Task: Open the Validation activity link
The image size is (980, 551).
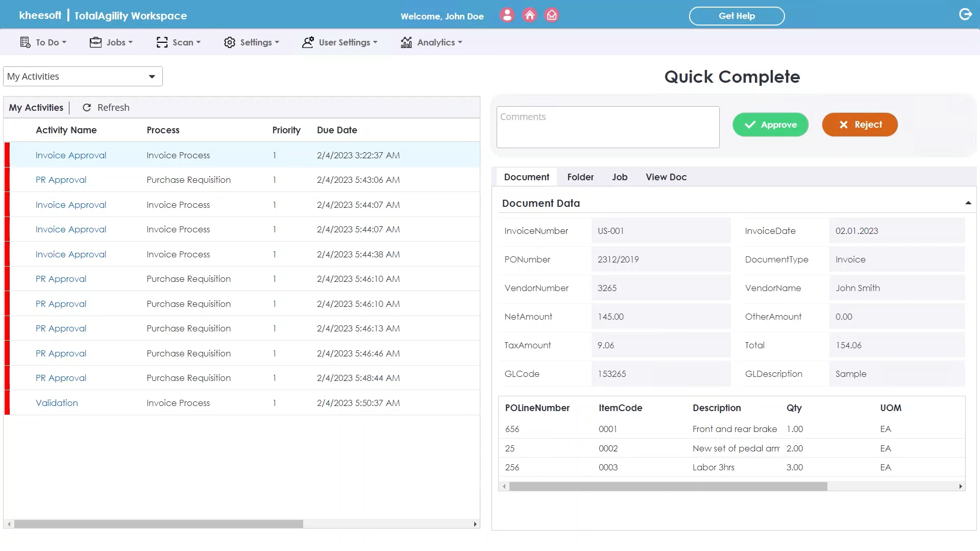Action: (57, 403)
